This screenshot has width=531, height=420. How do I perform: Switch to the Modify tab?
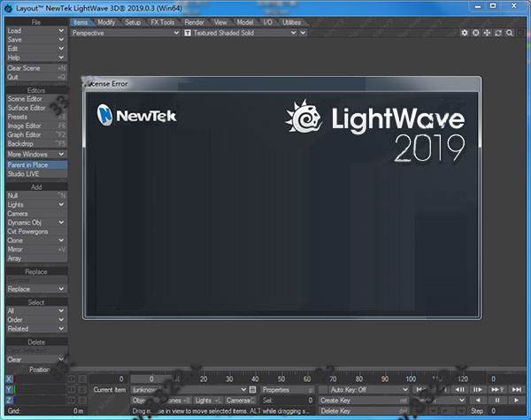click(106, 21)
